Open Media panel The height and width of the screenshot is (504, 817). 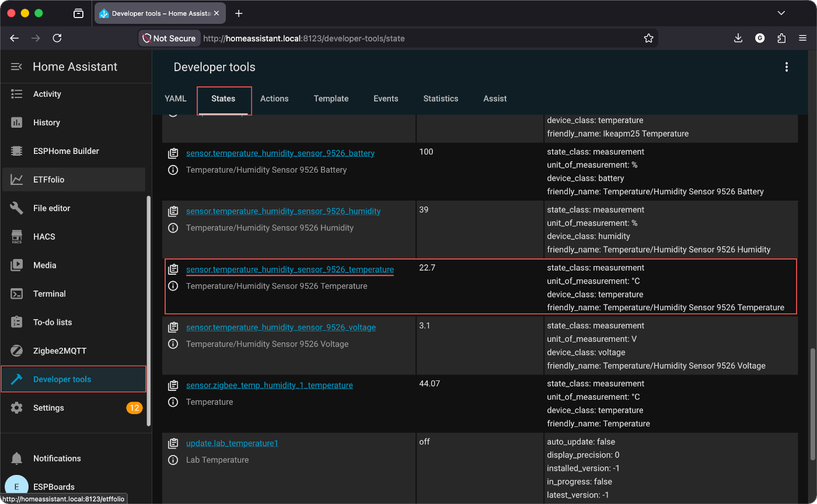[x=73, y=265]
